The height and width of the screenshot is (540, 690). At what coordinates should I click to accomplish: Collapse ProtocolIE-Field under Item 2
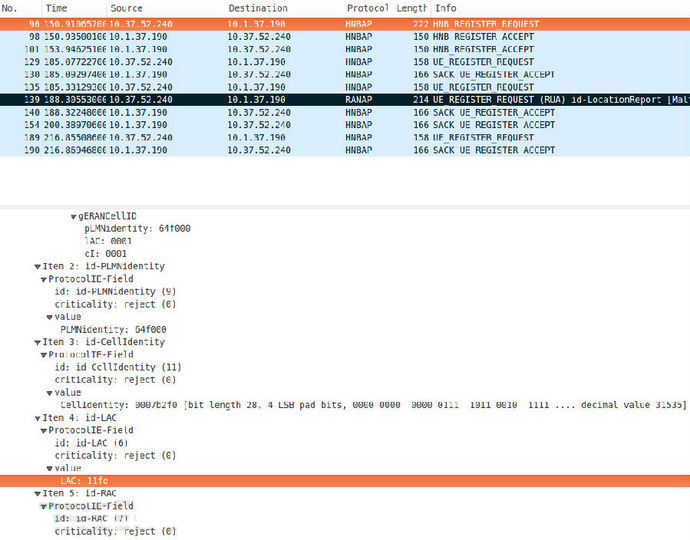pos(44,279)
